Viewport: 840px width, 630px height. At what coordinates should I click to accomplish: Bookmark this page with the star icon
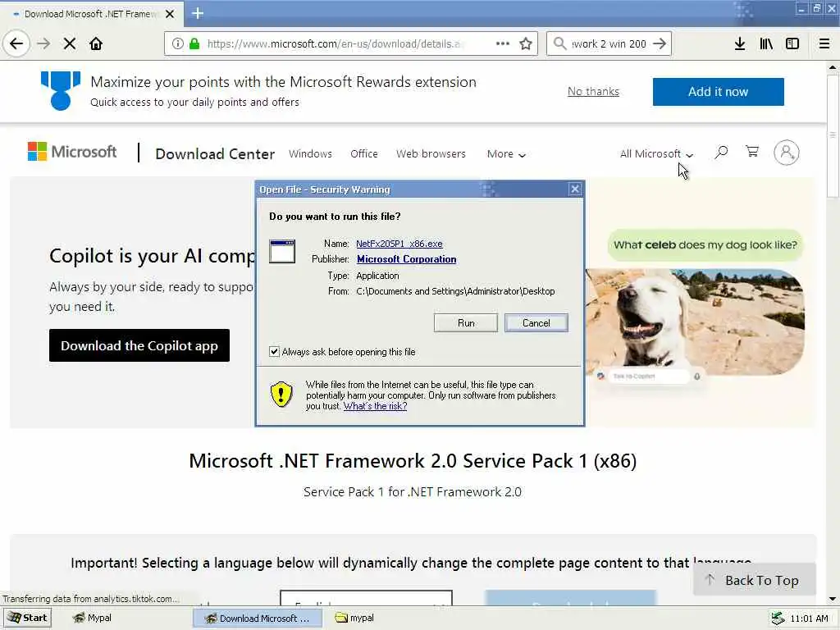[526, 43]
